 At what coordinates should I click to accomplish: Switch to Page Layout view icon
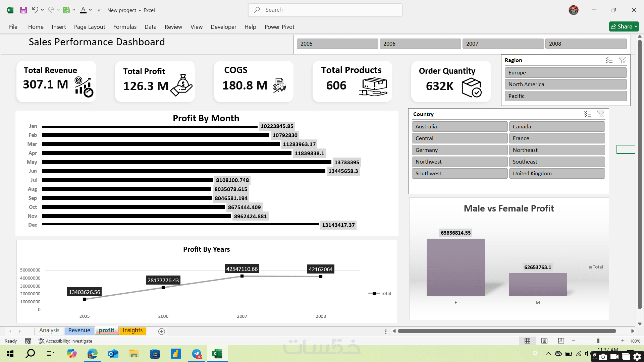click(544, 341)
